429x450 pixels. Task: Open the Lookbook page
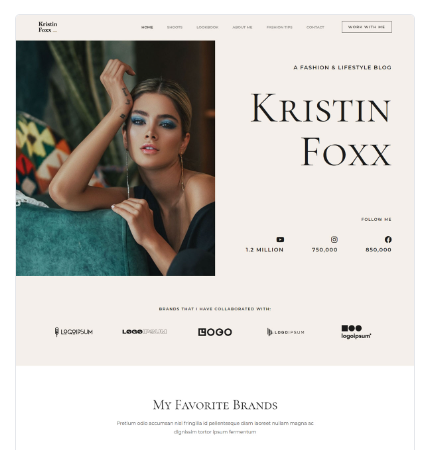coord(207,27)
